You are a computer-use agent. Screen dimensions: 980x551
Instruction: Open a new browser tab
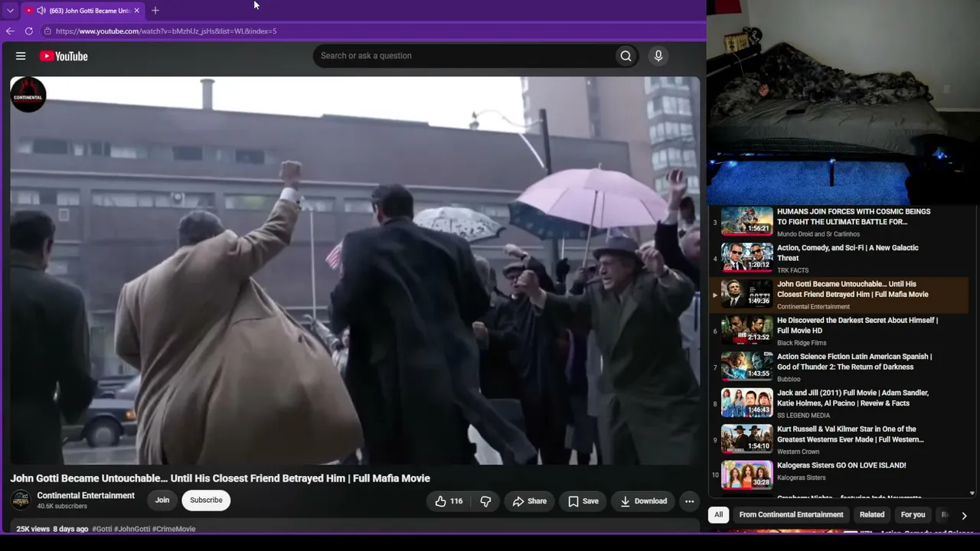click(x=155, y=11)
